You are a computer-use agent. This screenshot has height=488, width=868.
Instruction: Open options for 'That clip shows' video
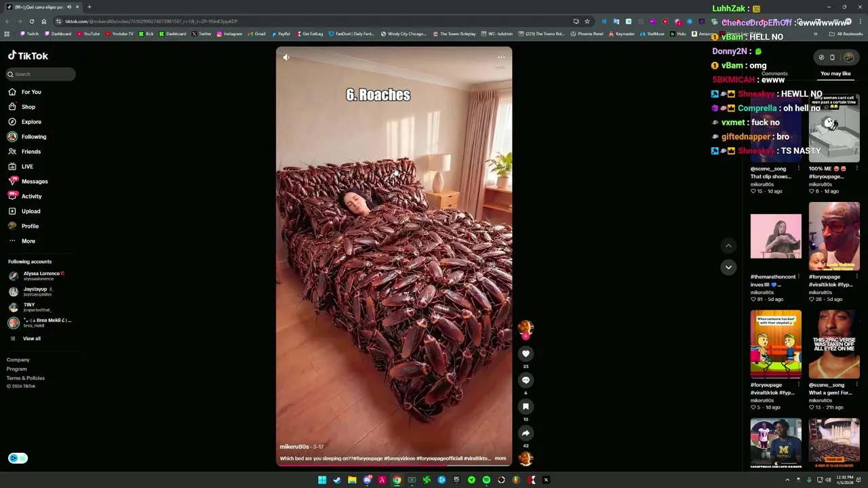798,169
